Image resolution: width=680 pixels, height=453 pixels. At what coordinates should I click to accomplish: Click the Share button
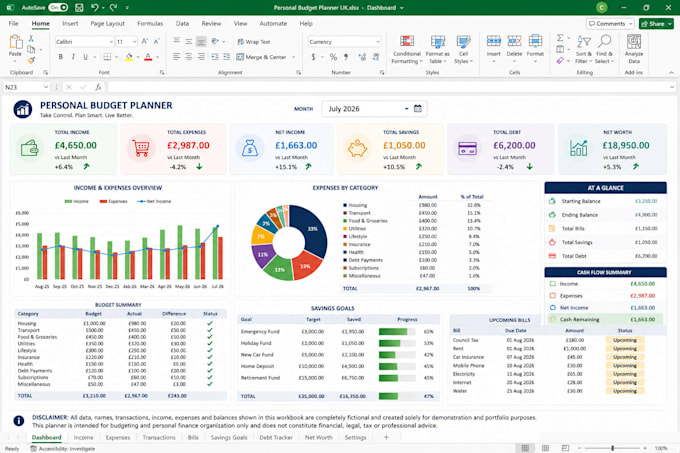tap(656, 23)
